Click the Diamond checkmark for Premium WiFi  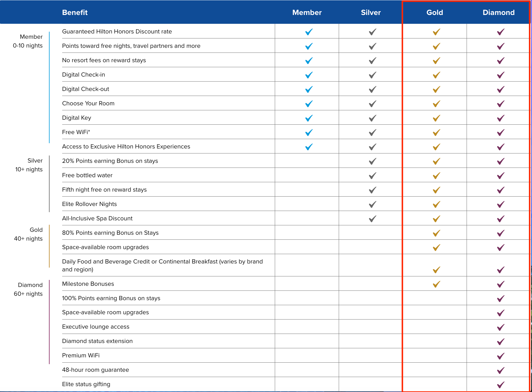coord(501,356)
